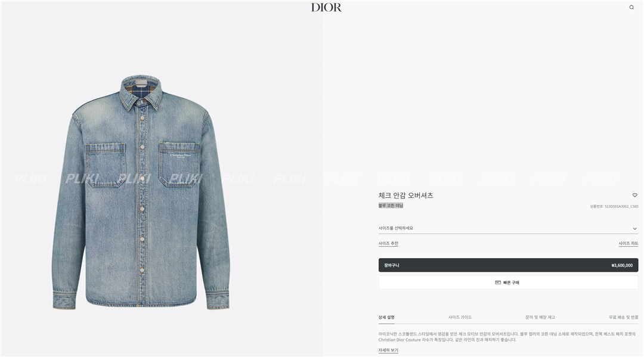Image resolution: width=644 pixels, height=357 pixels.
Task: Open the 사이즈 추천 link
Action: [x=388, y=243]
